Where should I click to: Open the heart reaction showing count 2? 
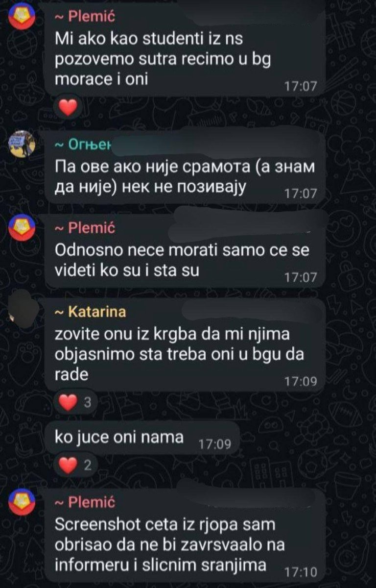pyautogui.click(x=75, y=465)
